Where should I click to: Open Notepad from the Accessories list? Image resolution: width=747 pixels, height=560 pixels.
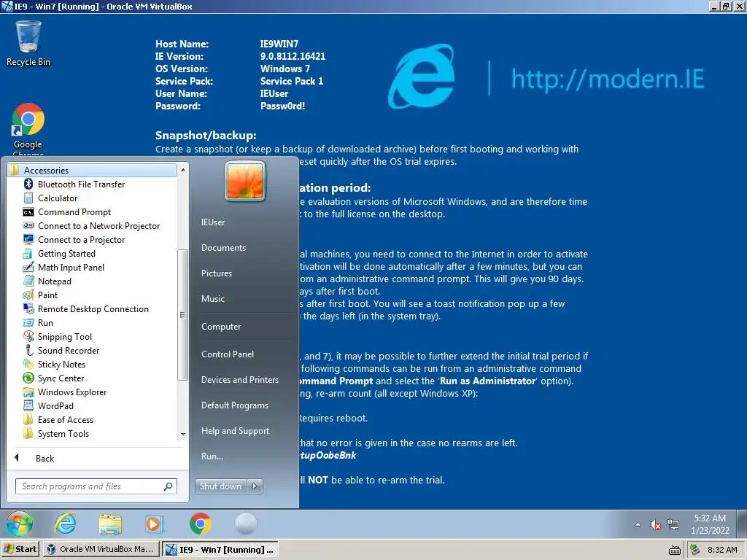click(54, 281)
